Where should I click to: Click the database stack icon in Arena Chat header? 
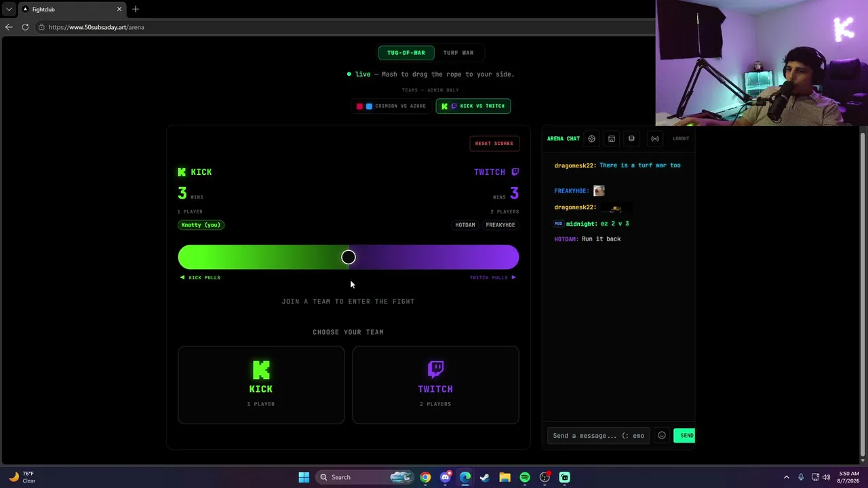tap(631, 138)
